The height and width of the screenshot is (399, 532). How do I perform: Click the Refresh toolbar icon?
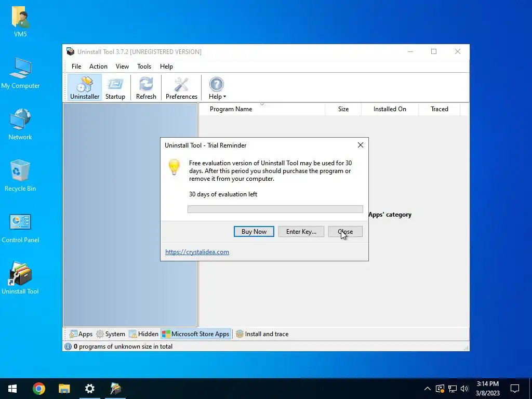[x=146, y=88]
